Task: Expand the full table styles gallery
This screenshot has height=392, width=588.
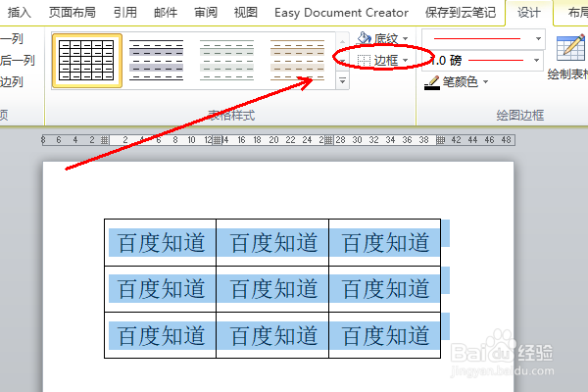Action: (x=342, y=81)
